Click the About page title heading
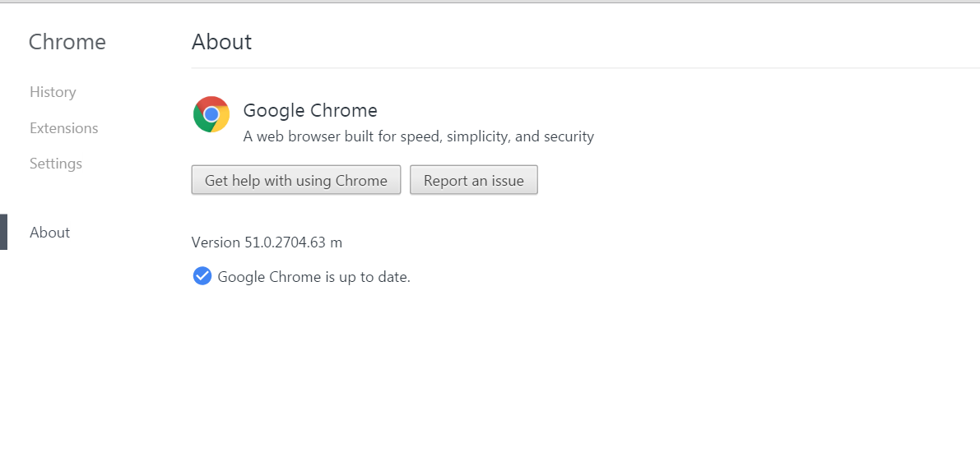This screenshot has height=457, width=980. (221, 42)
